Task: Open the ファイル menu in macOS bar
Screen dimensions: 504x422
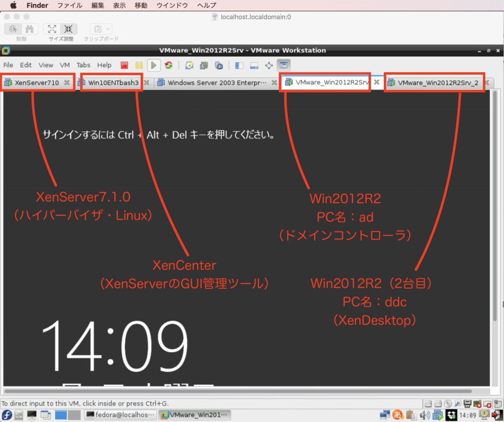Action: coord(69,5)
